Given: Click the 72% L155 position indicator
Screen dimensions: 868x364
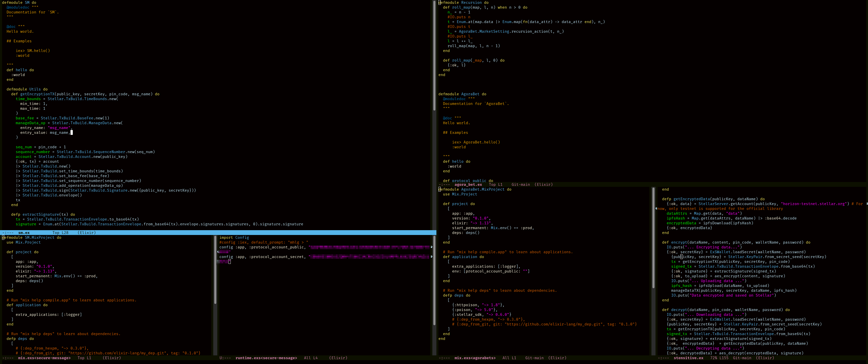Looking at the screenshot, I should [x=719, y=358].
